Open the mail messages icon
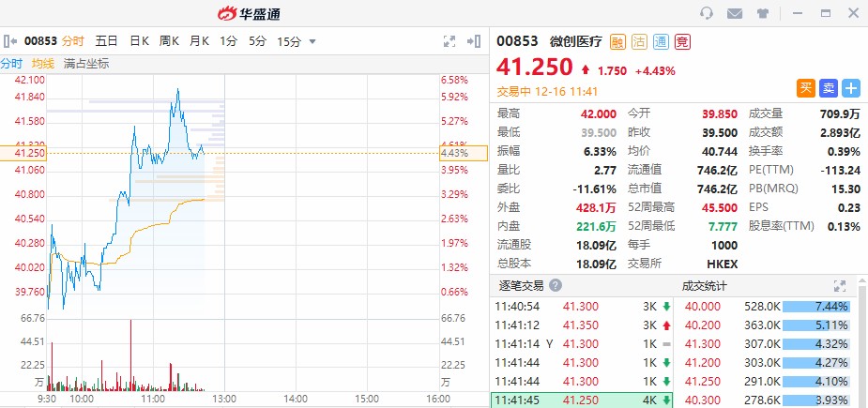 click(735, 13)
